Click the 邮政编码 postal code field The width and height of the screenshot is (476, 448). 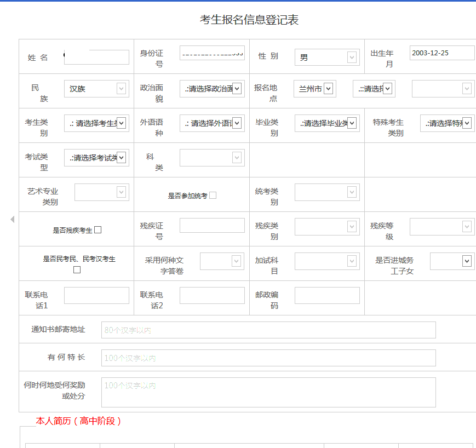(326, 295)
